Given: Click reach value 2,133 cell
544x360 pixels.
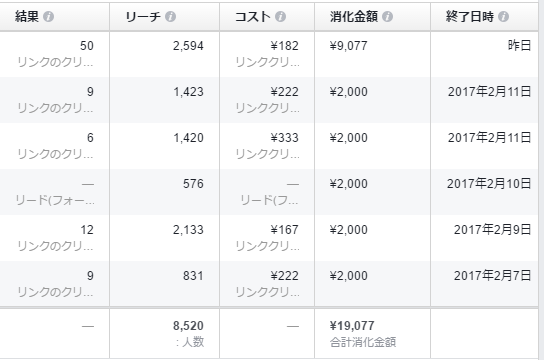Looking at the screenshot, I should click(x=188, y=230).
